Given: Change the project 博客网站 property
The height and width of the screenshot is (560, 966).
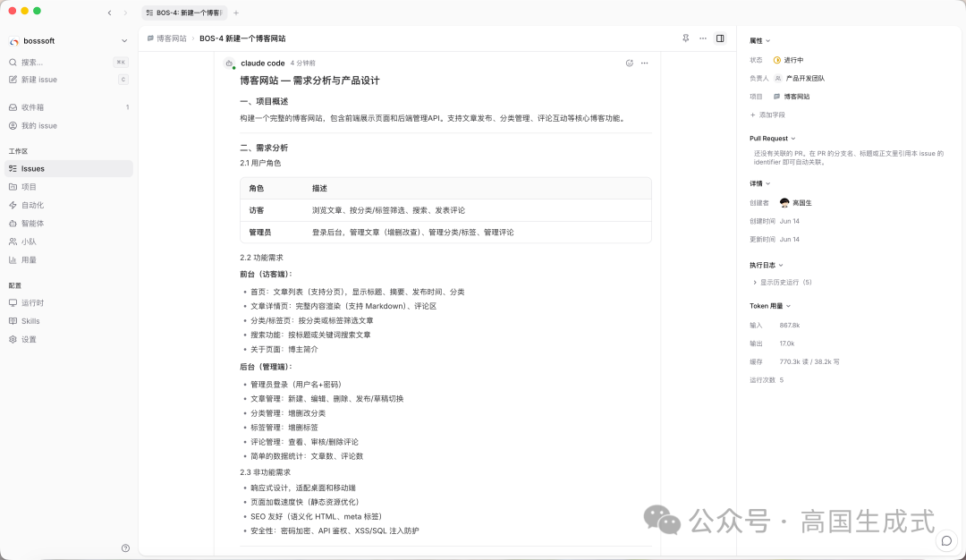Looking at the screenshot, I should pos(792,97).
